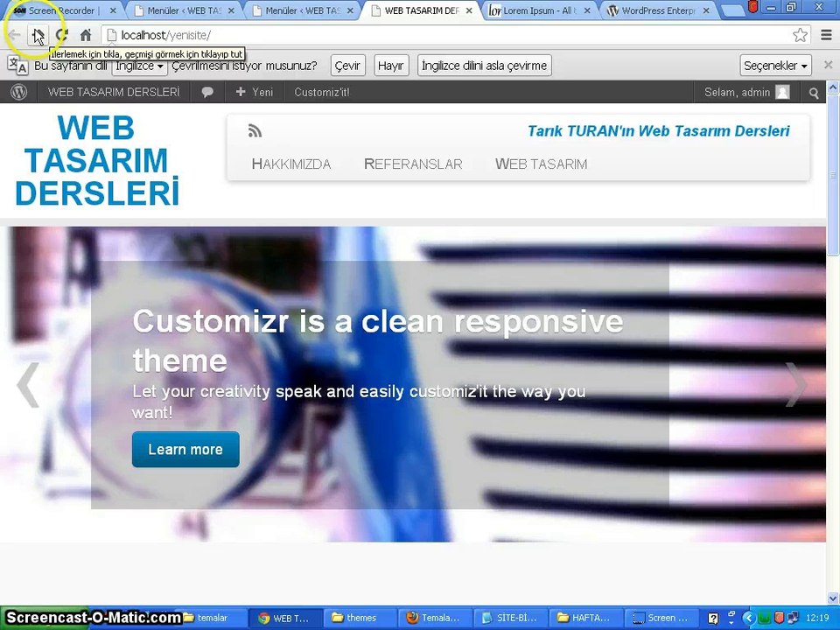Open the Selam, admin account menu
The height and width of the screenshot is (630, 840).
(x=746, y=92)
